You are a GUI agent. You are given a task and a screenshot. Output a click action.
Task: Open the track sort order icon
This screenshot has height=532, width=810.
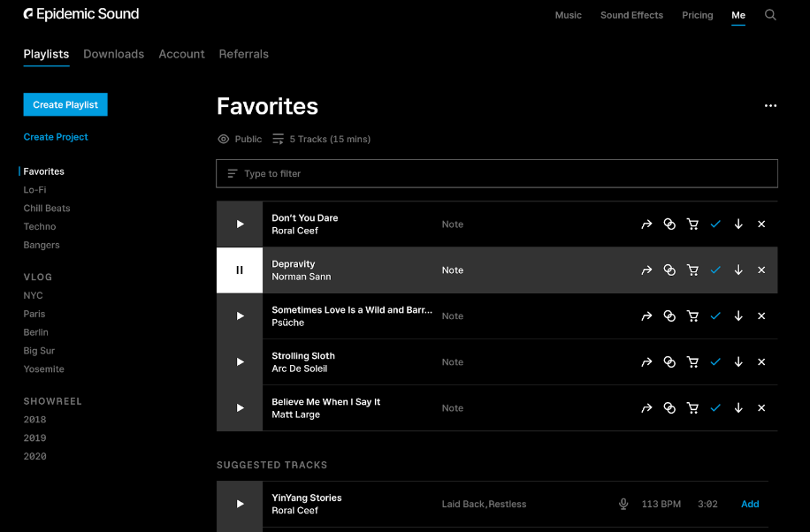(x=279, y=140)
